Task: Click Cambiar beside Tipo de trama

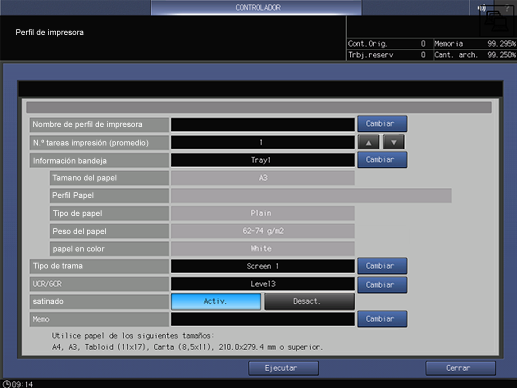Action: pos(382,266)
